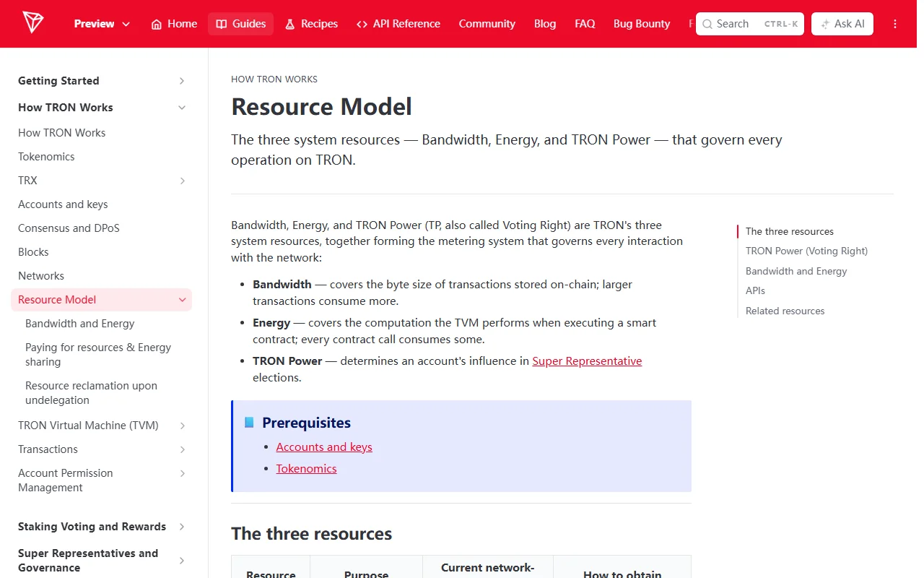Expand the TRX sidebar item
This screenshot has height=578, width=924.
[183, 181]
